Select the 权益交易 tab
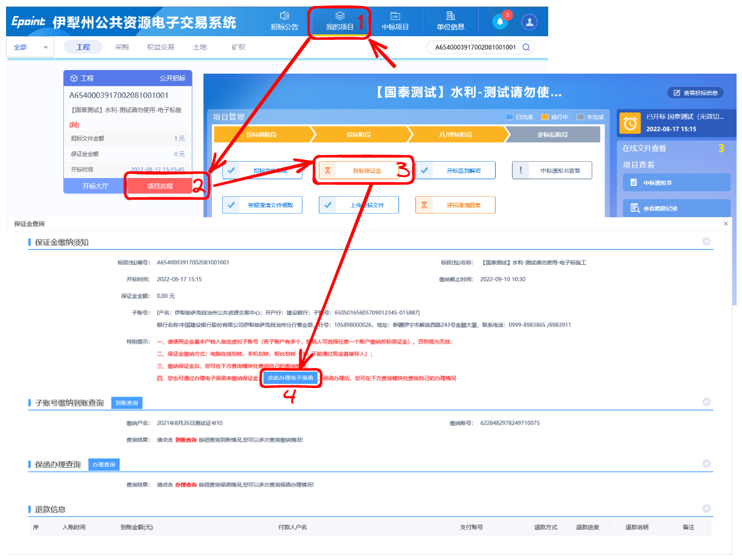Viewport: 742px width, 560px height. pos(161,47)
